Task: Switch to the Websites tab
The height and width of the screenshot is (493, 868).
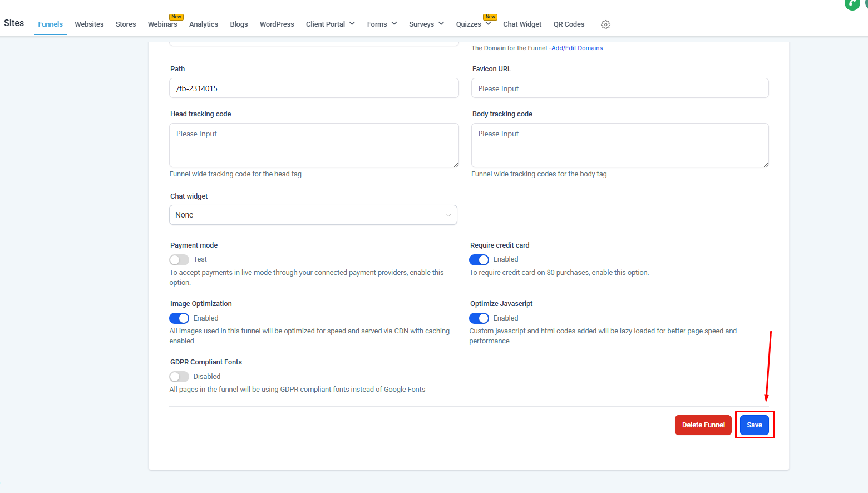Action: (89, 24)
